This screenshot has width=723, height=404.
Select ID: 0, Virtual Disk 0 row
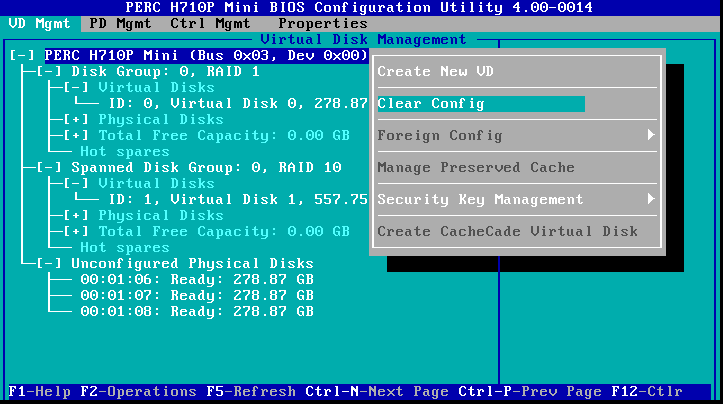click(x=238, y=104)
